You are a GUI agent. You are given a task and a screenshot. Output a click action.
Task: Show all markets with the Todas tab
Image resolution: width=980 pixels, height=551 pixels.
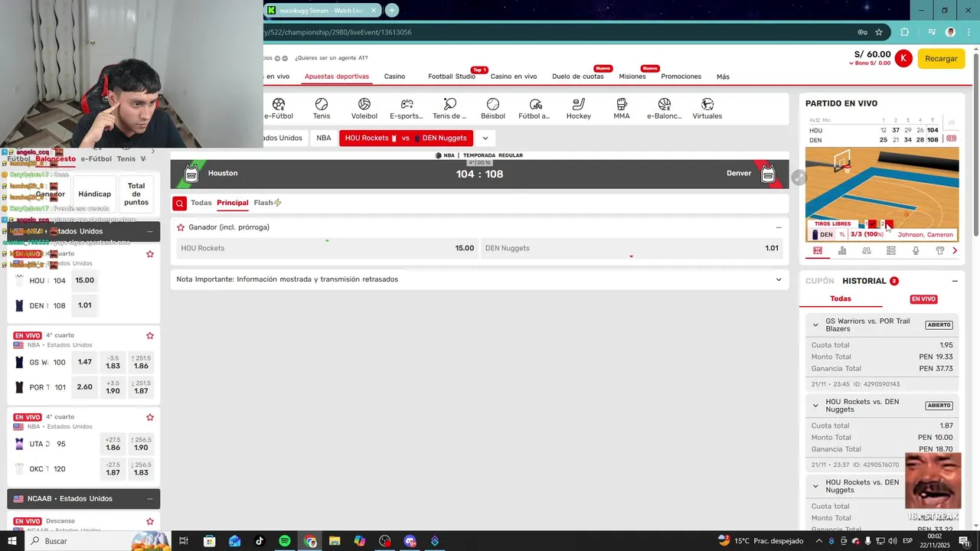point(201,203)
